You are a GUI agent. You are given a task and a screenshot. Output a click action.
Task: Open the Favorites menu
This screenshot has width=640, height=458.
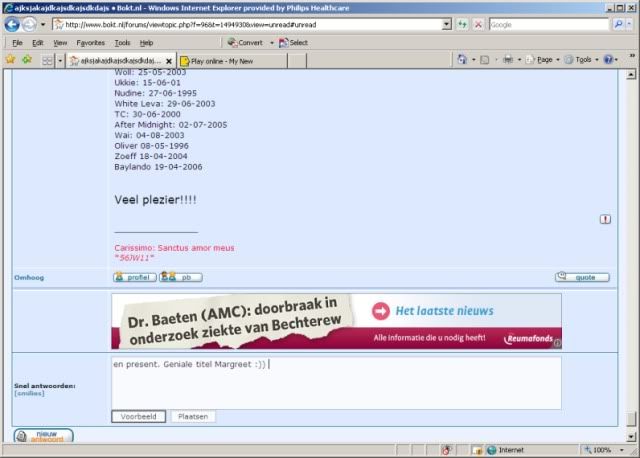[90, 42]
